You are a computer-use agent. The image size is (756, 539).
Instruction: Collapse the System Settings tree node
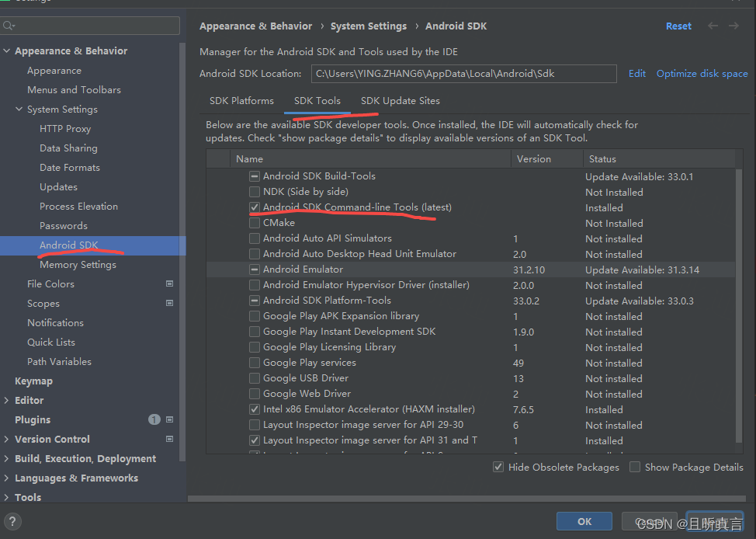19,109
